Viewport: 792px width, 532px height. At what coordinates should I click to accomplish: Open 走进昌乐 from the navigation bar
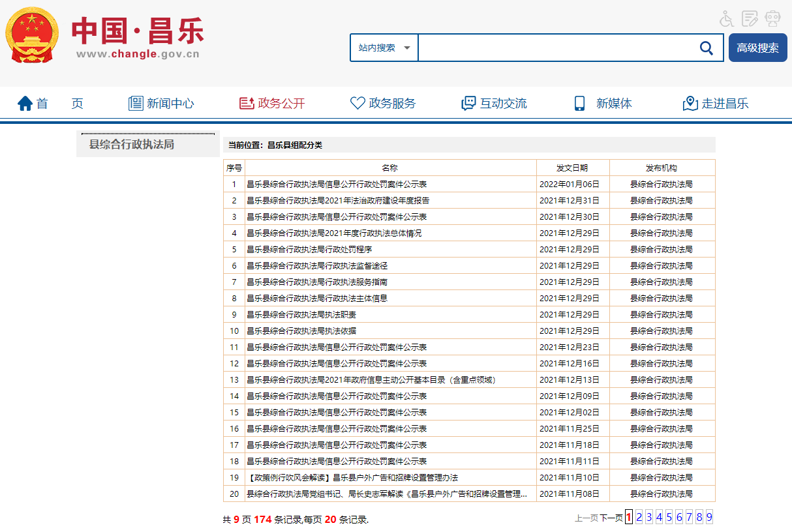click(716, 103)
